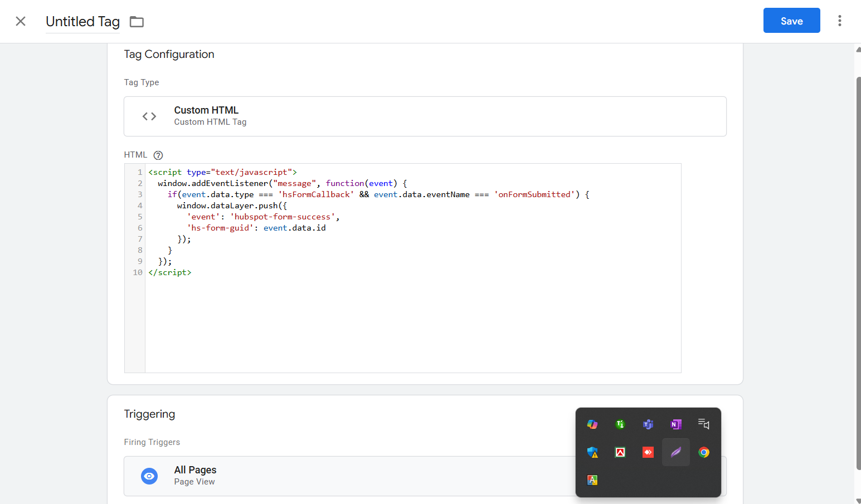Image resolution: width=861 pixels, height=504 pixels.
Task: Click the Custom HTML angle brackets icon
Action: coord(149,116)
